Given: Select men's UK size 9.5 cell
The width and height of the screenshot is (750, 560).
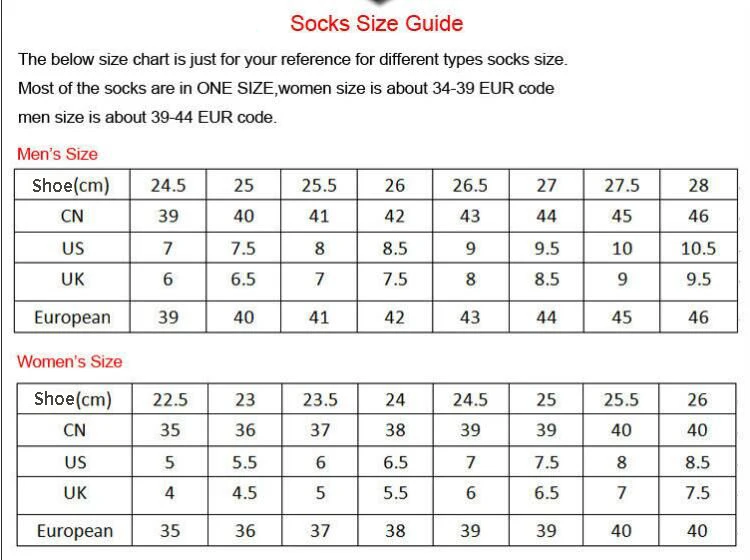Looking at the screenshot, I should (x=698, y=279).
